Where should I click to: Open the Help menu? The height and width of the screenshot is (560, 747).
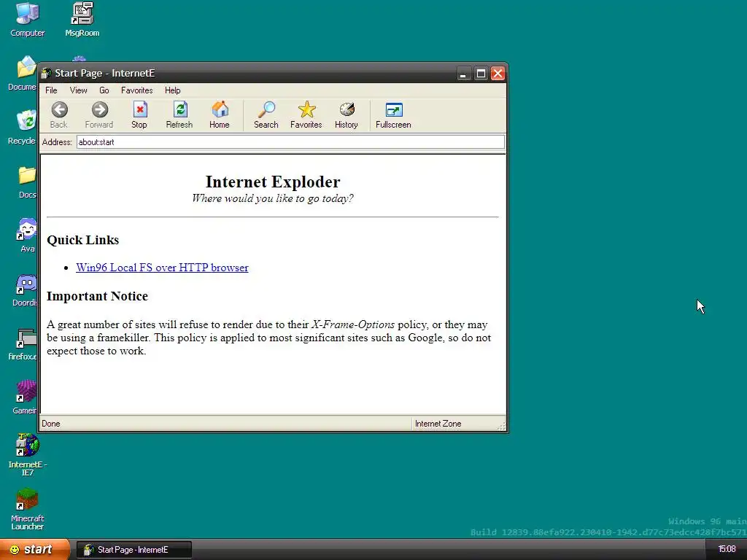click(172, 90)
